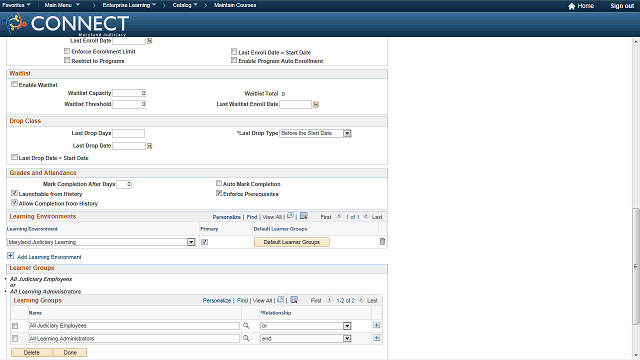Open the Last Enroll Date calendar picker

point(149,41)
